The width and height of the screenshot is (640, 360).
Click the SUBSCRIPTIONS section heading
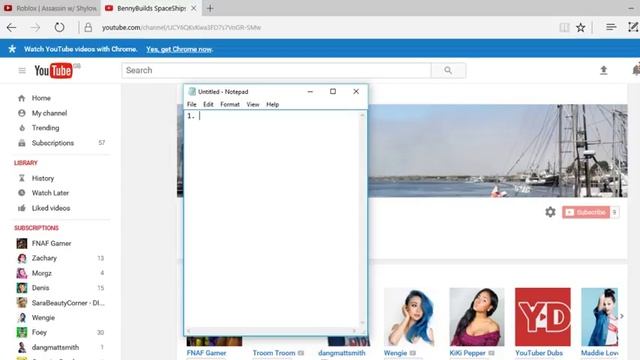[x=36, y=228]
